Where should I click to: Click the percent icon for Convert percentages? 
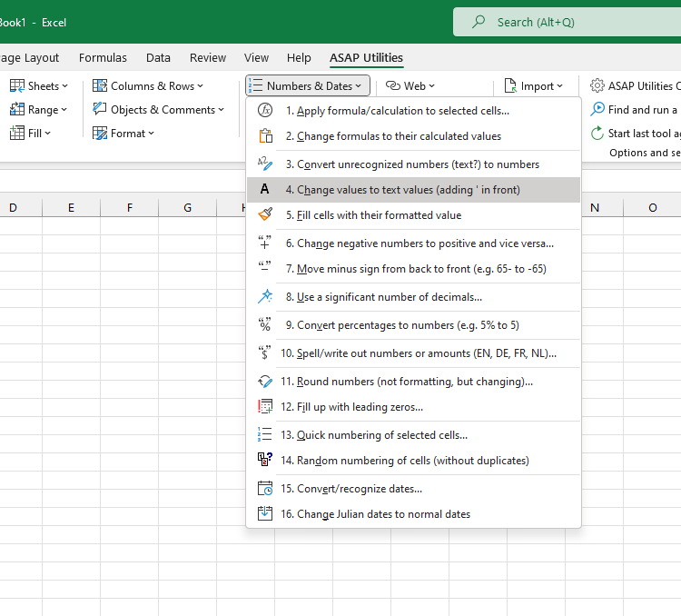click(x=264, y=324)
